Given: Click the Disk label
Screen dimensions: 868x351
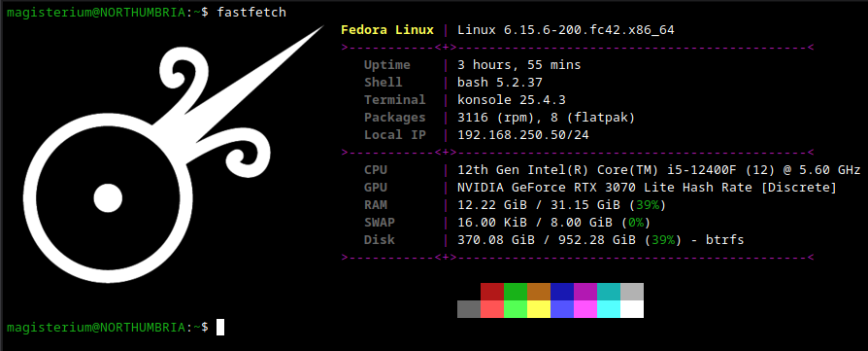Looking at the screenshot, I should click(x=380, y=240).
